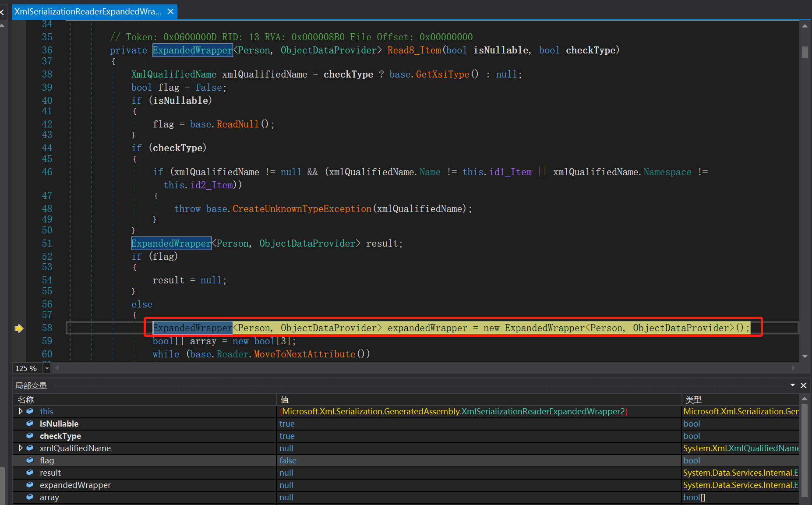812x505 pixels.
Task: Click the variable icon beside isNullable
Action: (x=30, y=424)
